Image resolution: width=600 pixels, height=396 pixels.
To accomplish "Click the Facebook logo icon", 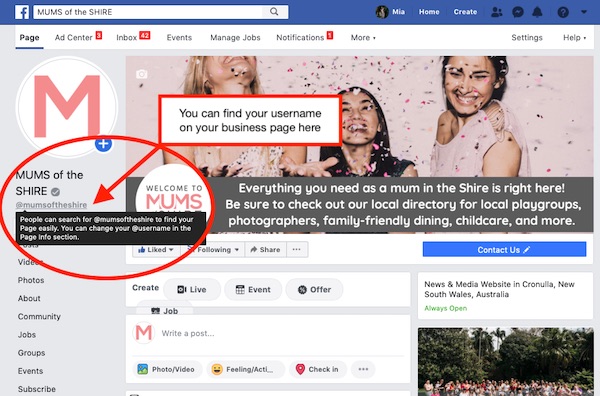I will click(x=22, y=12).
